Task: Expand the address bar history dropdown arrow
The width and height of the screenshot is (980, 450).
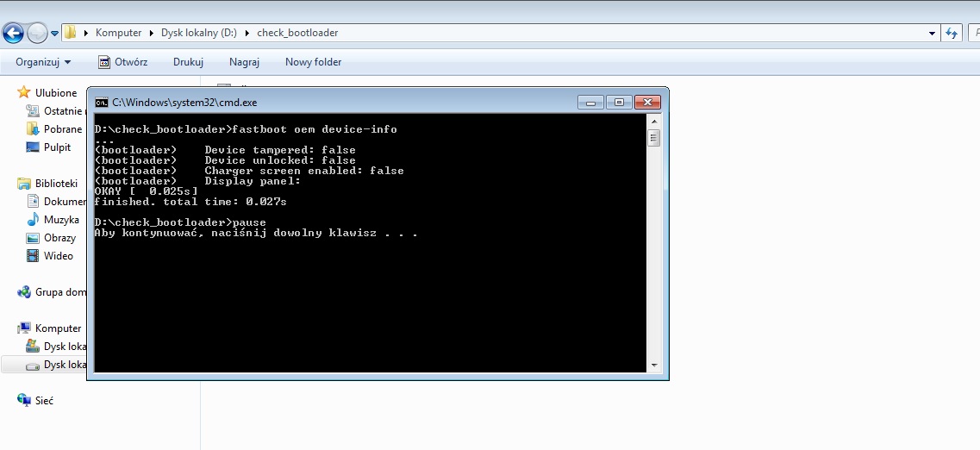Action: click(x=933, y=34)
